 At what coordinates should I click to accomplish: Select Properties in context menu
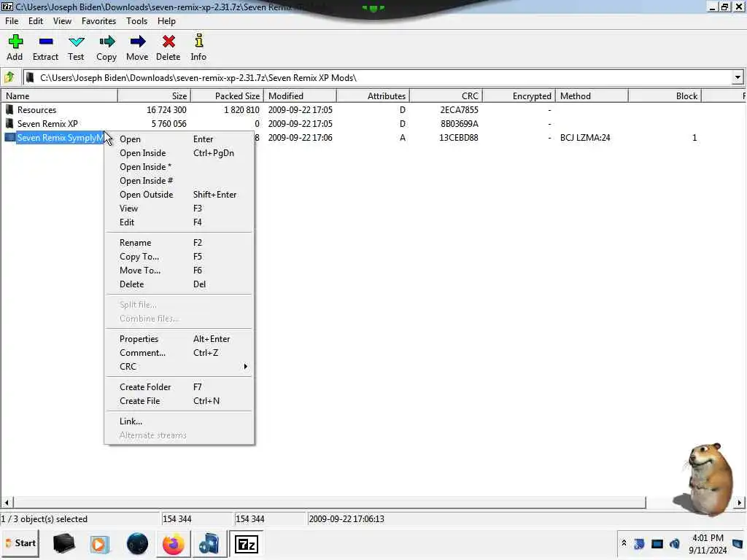pos(179,338)
